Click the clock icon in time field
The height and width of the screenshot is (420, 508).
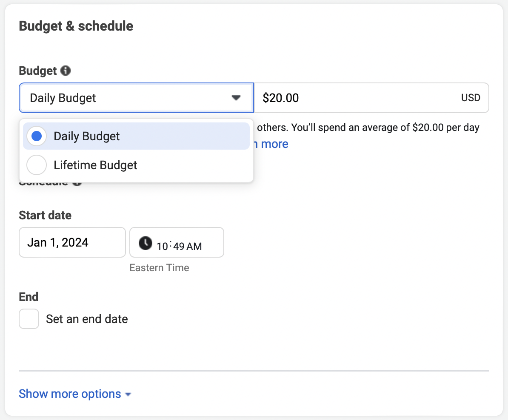pyautogui.click(x=145, y=243)
